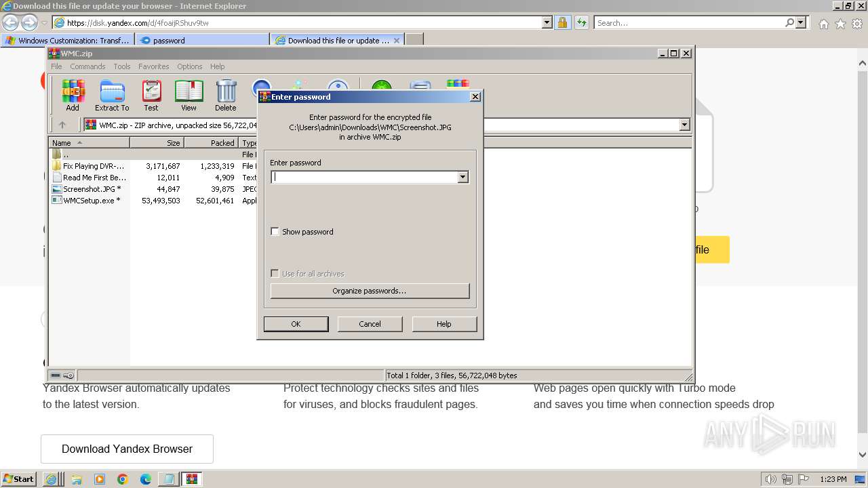The width and height of the screenshot is (868, 488).
Task: Click the new tab button
Action: [414, 40]
